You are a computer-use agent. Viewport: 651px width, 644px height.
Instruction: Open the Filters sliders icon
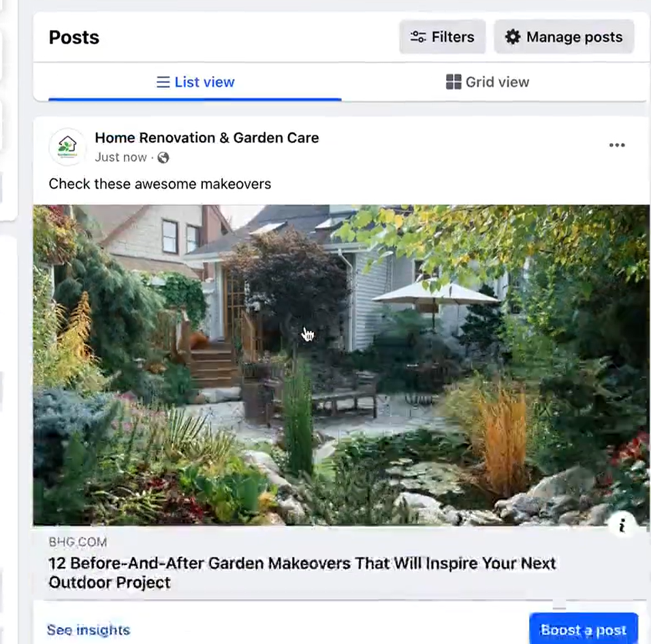coord(418,37)
